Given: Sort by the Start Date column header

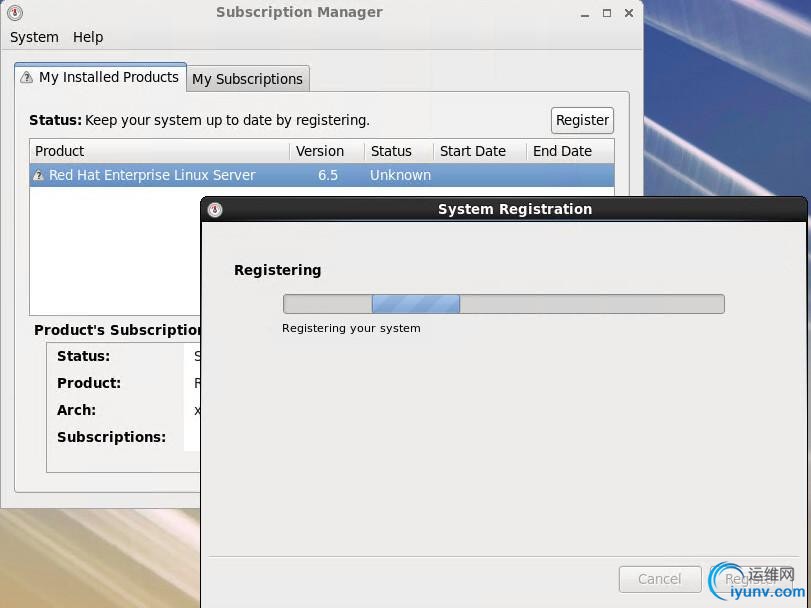Looking at the screenshot, I should click(479, 151).
